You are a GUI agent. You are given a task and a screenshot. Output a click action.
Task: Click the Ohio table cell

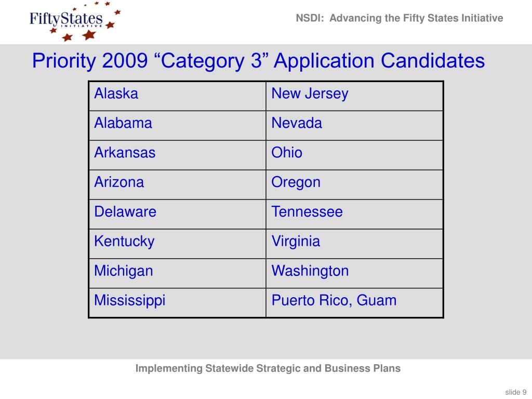coord(354,155)
